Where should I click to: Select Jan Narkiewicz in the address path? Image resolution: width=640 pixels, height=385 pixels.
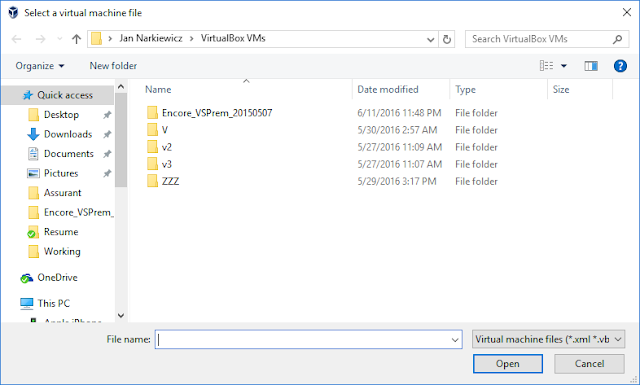coord(151,38)
